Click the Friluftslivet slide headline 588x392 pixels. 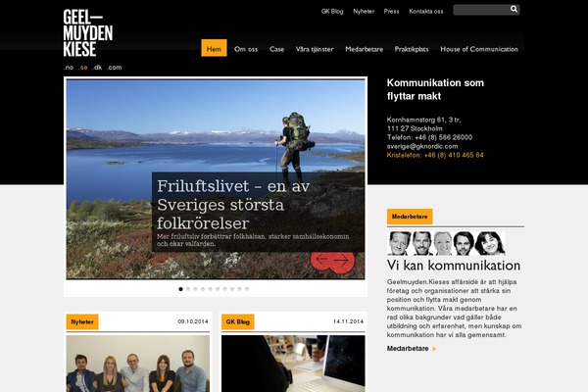tap(233, 205)
